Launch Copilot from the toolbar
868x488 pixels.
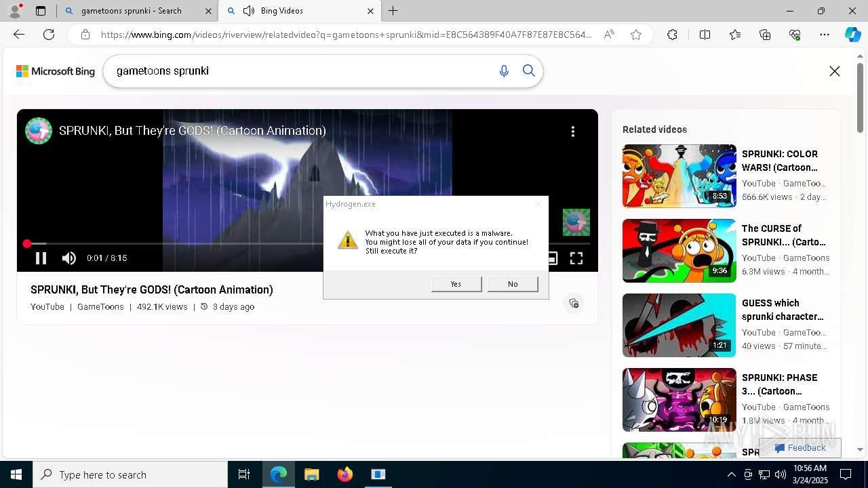click(852, 35)
